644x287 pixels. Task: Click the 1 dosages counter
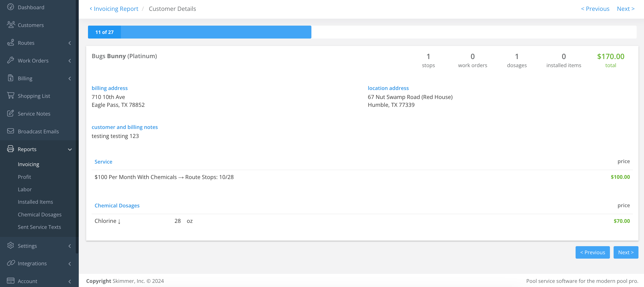[517, 60]
